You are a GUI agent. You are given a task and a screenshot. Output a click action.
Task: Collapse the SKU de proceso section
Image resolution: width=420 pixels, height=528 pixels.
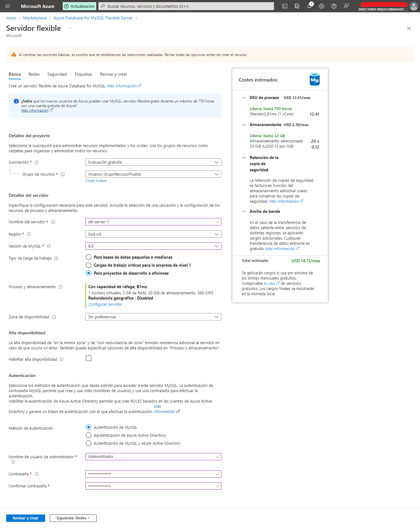244,98
